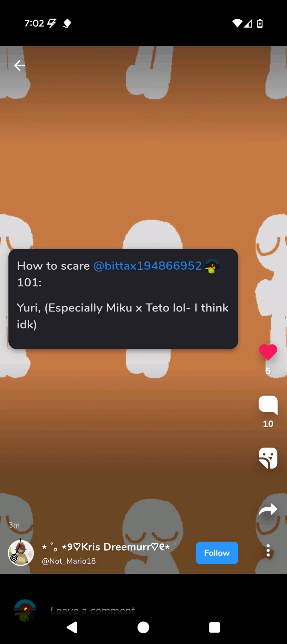Follow the Kris Dreemurr account

click(x=217, y=553)
